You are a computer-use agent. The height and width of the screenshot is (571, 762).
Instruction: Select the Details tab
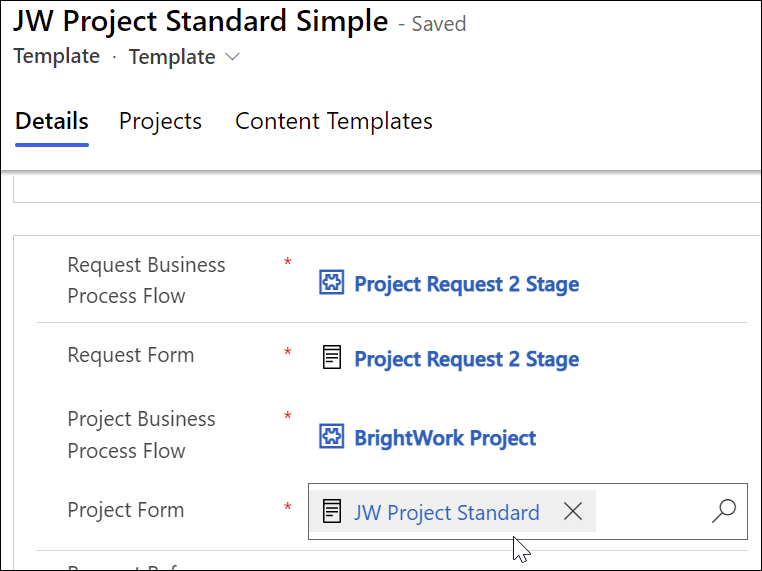(52, 121)
